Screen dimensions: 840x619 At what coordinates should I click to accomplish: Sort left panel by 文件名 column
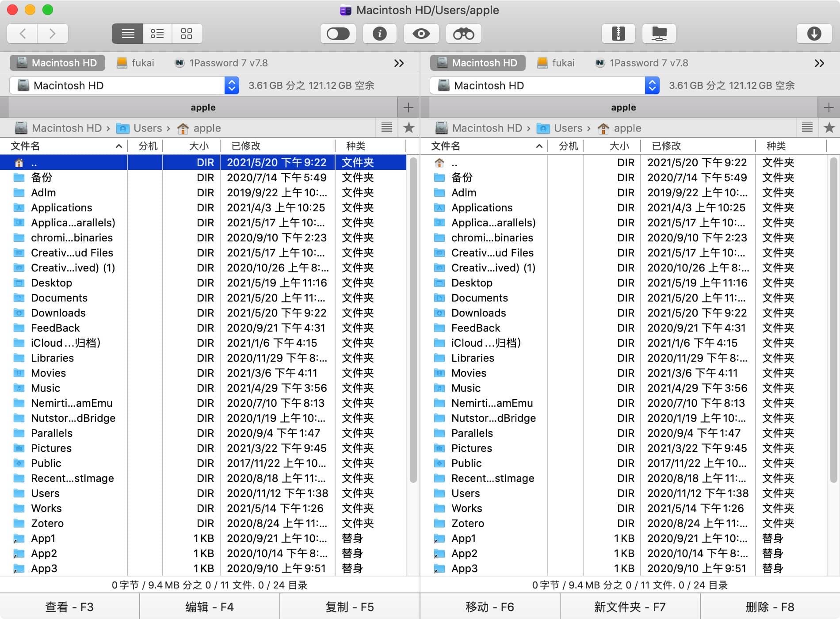[x=64, y=146]
